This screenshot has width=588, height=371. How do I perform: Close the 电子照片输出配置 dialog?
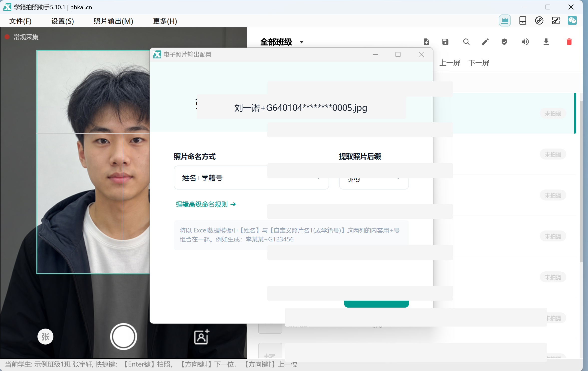coord(421,54)
